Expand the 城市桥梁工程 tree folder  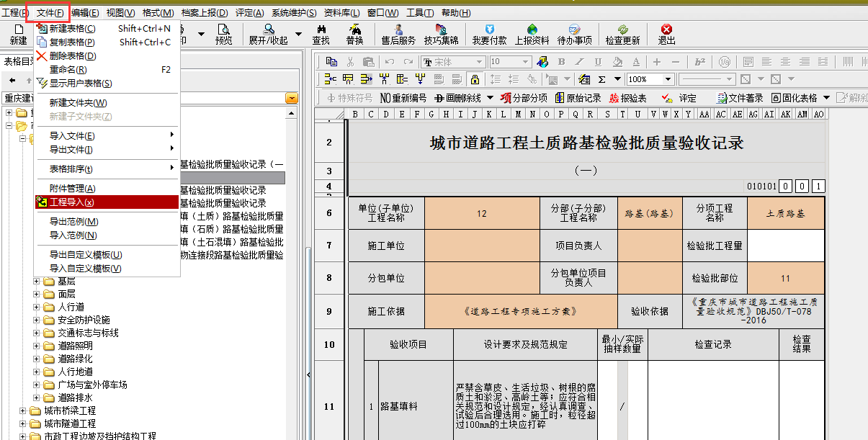pyautogui.click(x=23, y=410)
